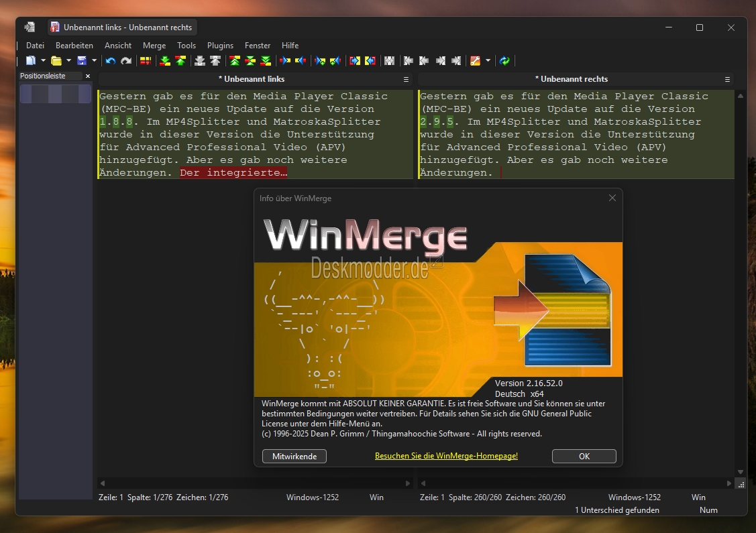Click the Refresh green arrows icon
The height and width of the screenshot is (533, 756).
[504, 61]
